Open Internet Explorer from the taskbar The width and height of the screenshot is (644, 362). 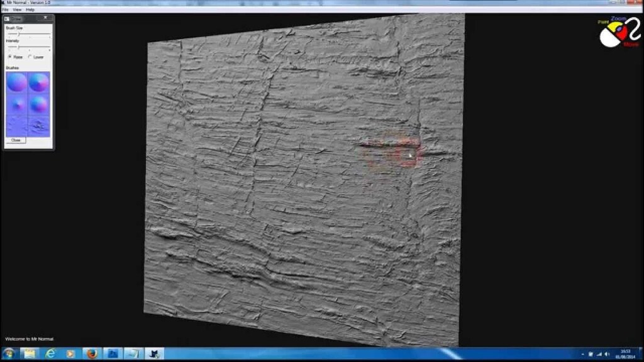click(x=51, y=354)
